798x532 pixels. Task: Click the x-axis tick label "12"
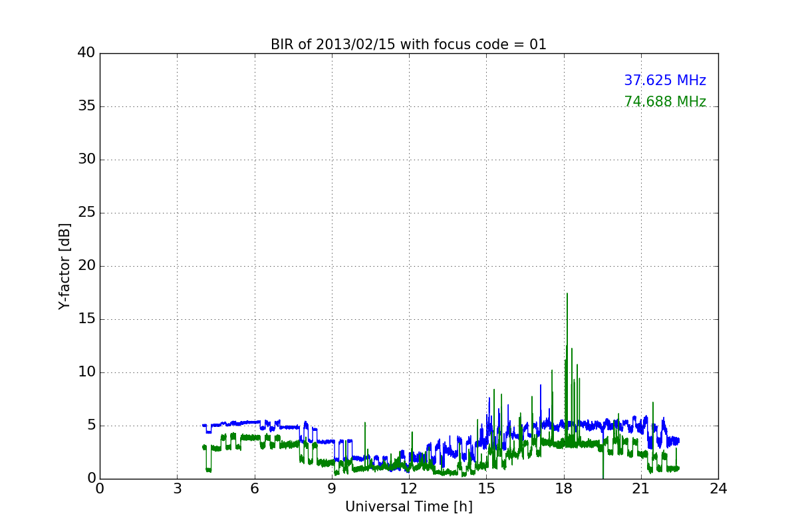pos(409,489)
